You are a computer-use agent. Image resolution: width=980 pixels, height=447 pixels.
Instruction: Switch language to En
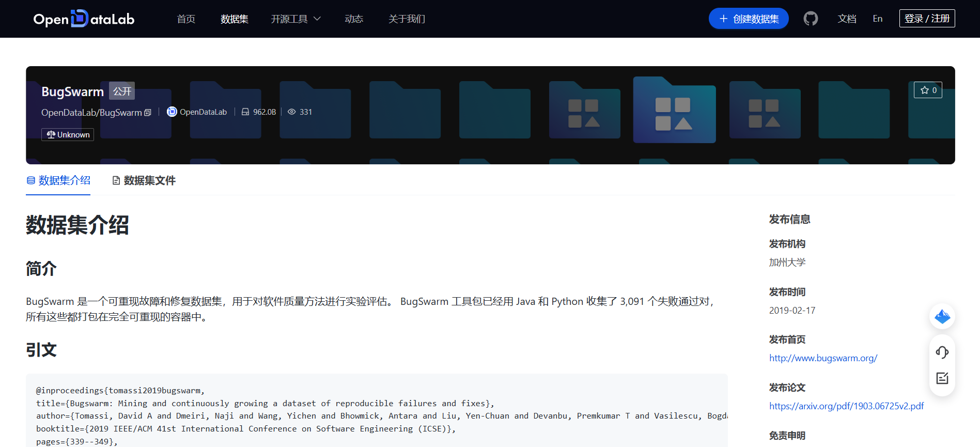[878, 19]
